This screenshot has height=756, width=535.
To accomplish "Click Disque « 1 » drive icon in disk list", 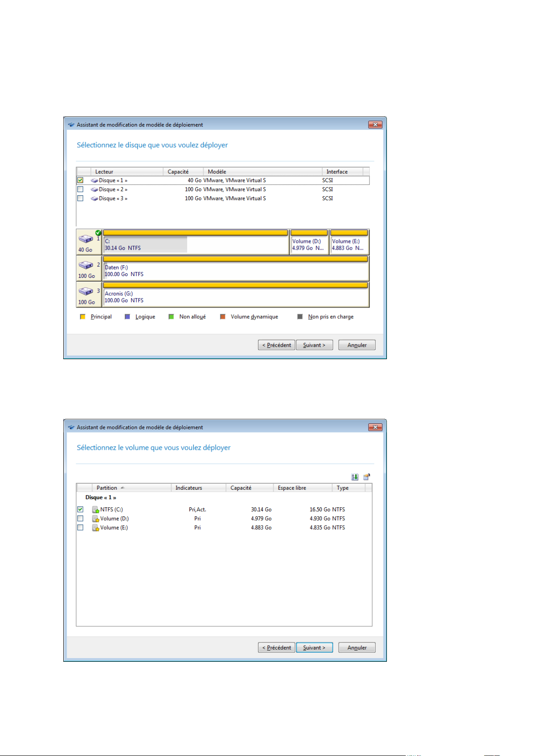I will [x=94, y=180].
